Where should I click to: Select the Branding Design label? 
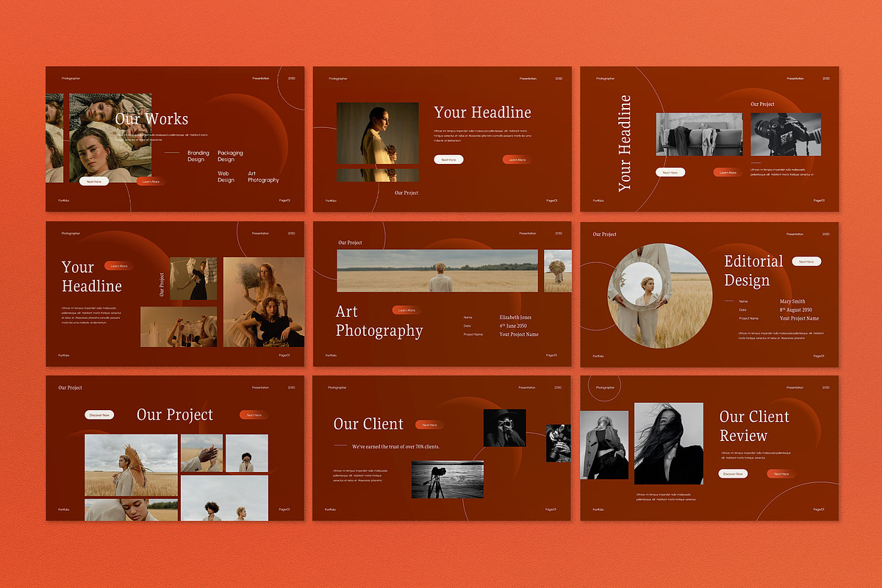(x=197, y=156)
